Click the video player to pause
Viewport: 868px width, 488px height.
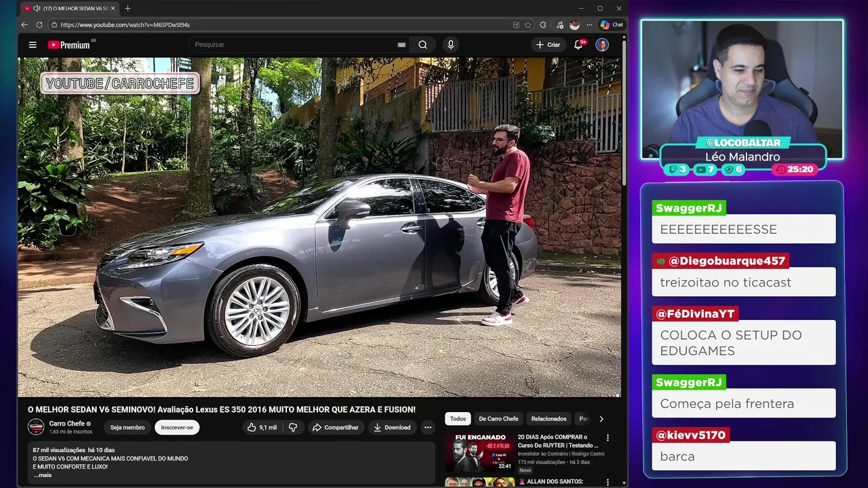(x=319, y=227)
